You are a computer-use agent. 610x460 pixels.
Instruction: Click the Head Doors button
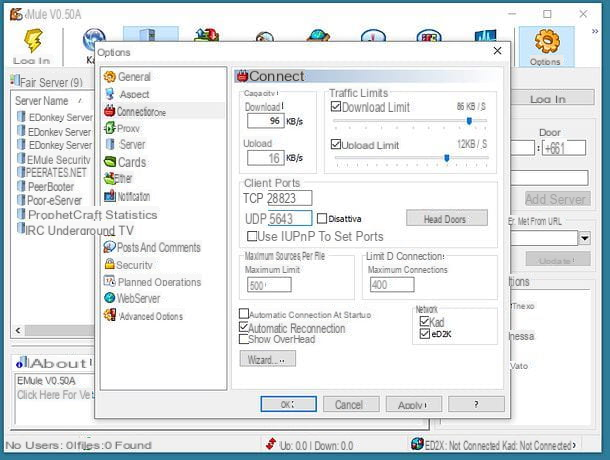pos(447,218)
